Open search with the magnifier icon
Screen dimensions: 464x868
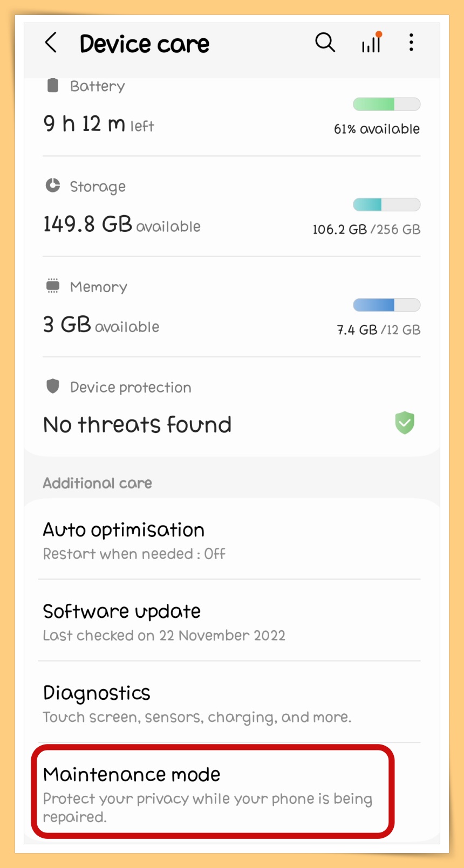[x=325, y=42]
